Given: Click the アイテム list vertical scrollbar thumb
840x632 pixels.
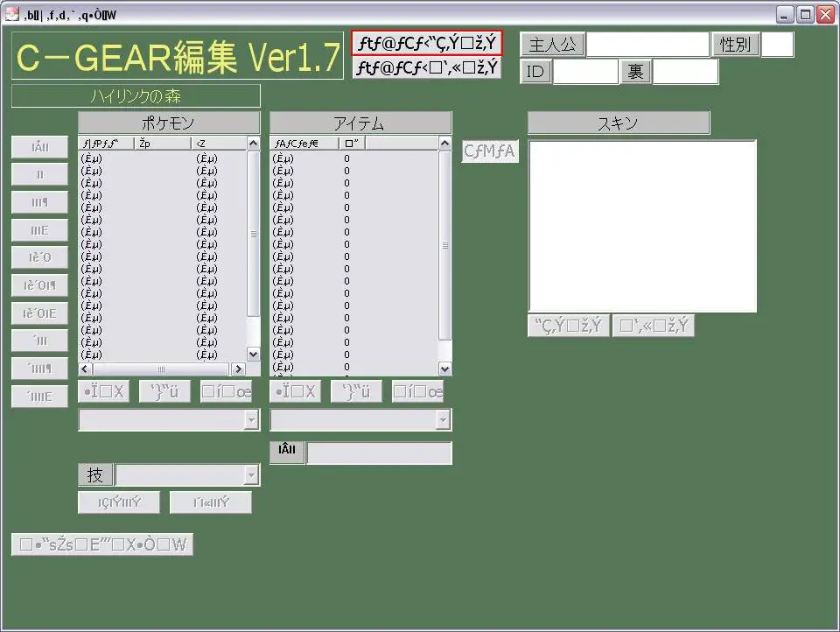Looking at the screenshot, I should click(x=444, y=245).
